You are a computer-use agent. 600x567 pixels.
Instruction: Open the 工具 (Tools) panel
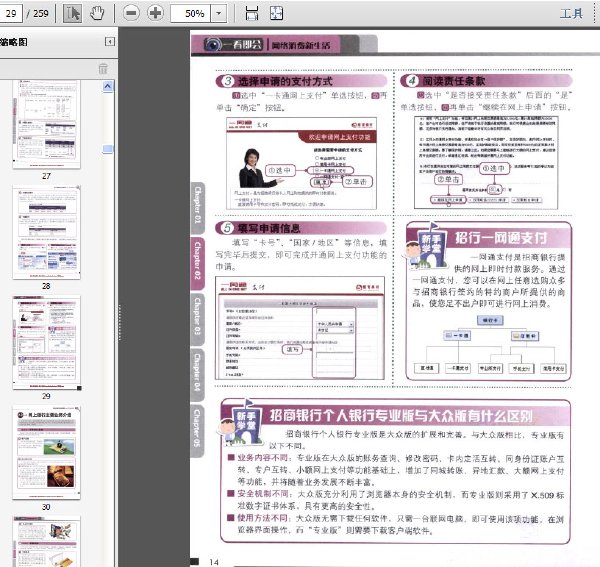tap(571, 14)
